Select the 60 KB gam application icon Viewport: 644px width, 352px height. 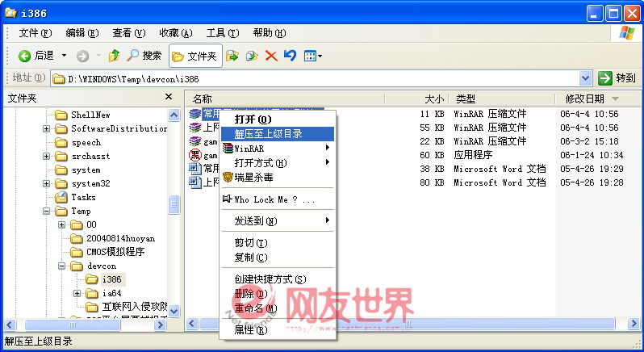(195, 155)
